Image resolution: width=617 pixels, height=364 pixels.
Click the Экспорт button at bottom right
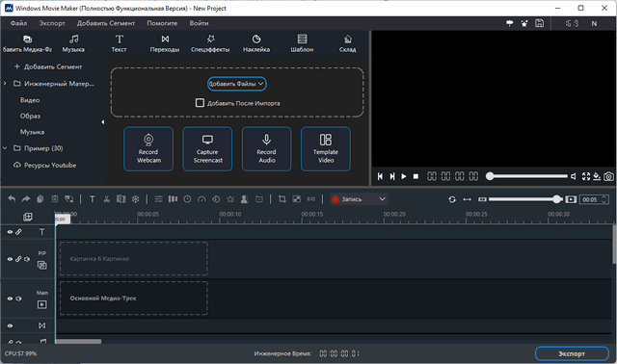point(572,353)
